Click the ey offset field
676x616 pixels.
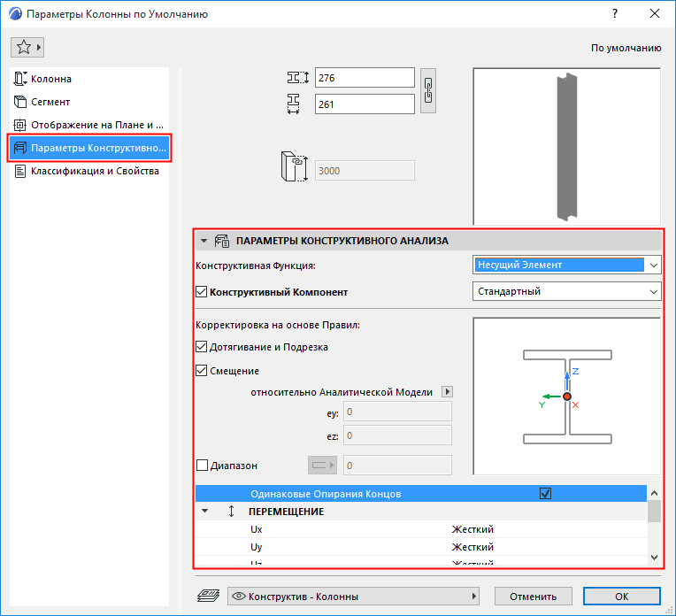397,412
